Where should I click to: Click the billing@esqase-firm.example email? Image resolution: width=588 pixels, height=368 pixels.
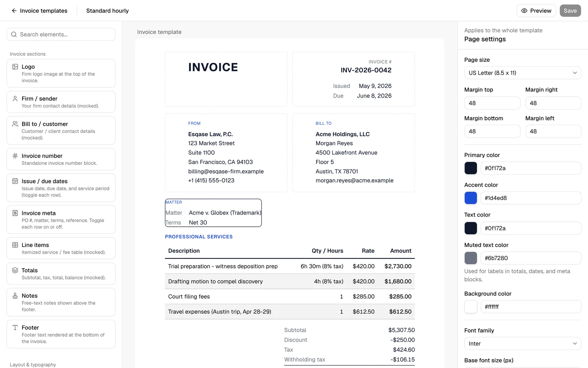coord(226,171)
